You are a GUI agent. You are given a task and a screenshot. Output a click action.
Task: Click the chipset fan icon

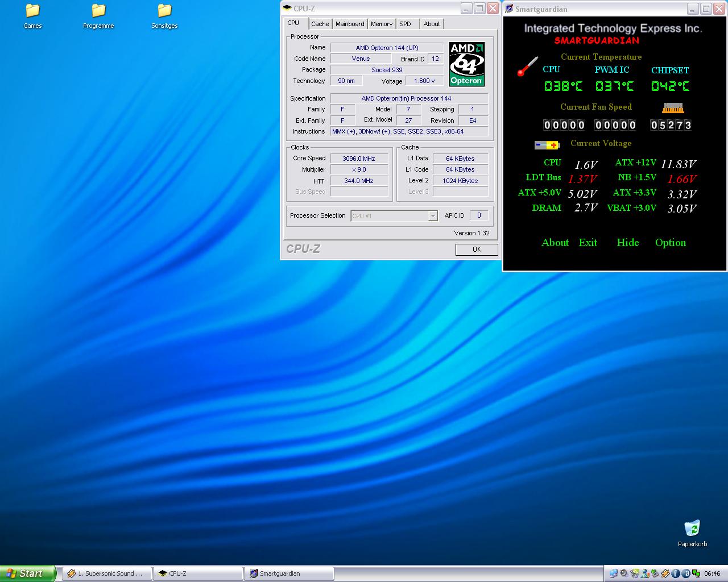[x=673, y=107]
